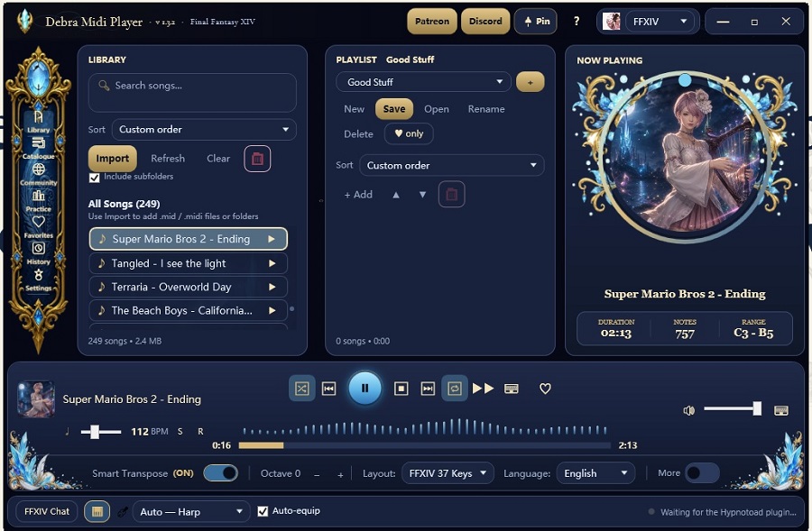Open the History sidebar section

tap(38, 253)
